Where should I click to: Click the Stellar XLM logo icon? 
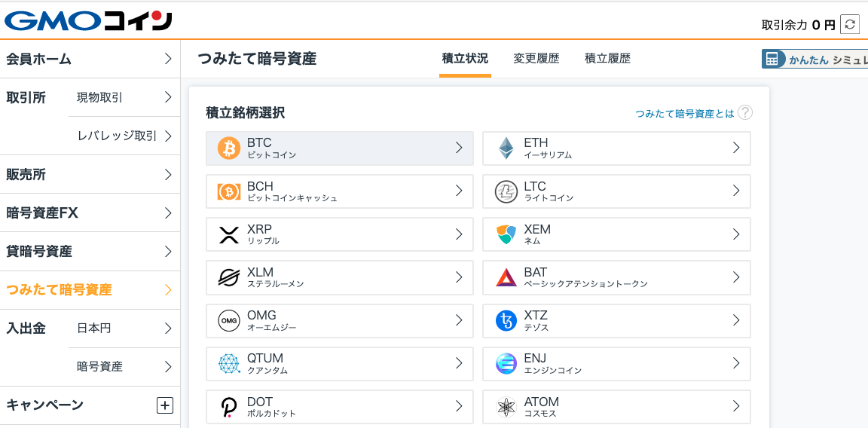[228, 277]
